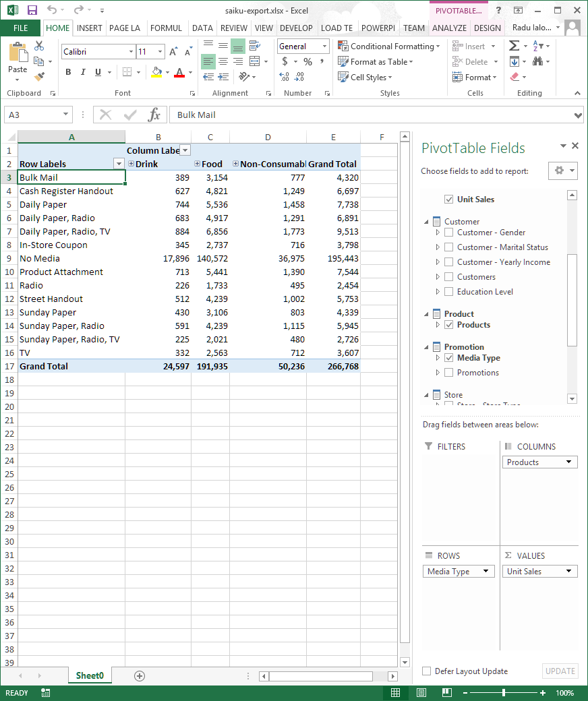Click the Insert Function fx icon
Screen dimensions: 588x701
coord(154,115)
